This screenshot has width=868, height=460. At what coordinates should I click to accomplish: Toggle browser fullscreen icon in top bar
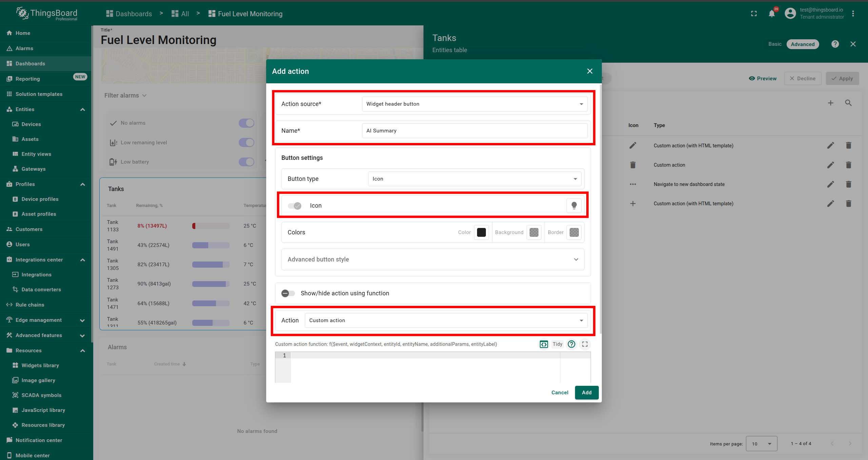click(x=754, y=14)
